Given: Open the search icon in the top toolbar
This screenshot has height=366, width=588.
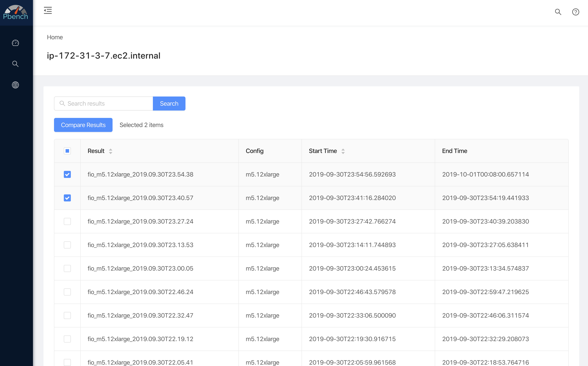Looking at the screenshot, I should [x=558, y=12].
